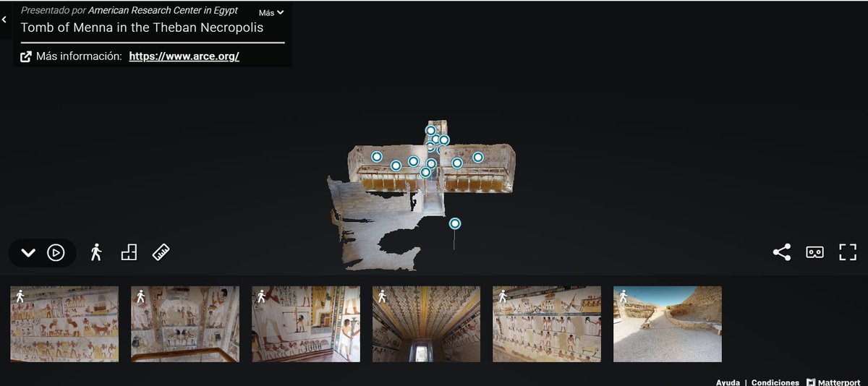Toggle fullscreen view
This screenshot has width=868, height=386.
[848, 252]
